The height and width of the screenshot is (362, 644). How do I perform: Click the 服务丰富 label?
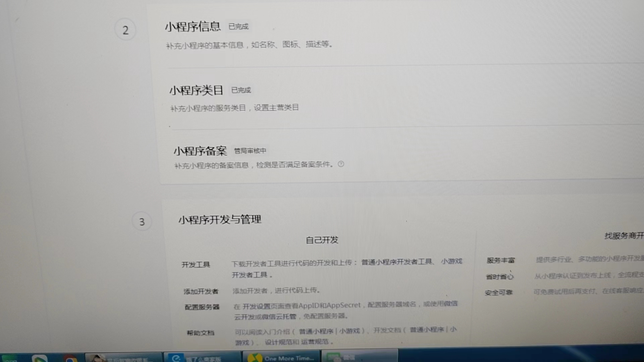coord(501,260)
